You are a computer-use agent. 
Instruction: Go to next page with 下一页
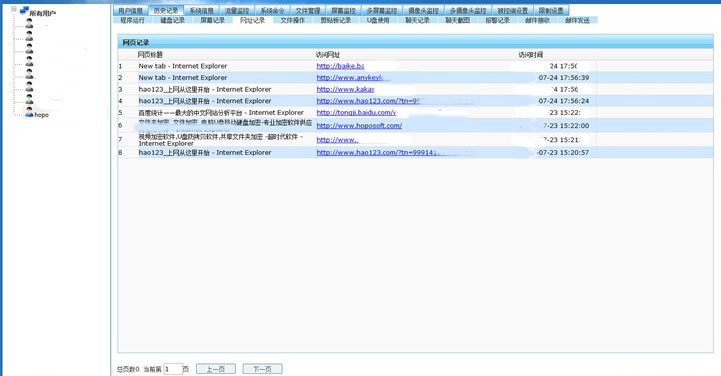pyautogui.click(x=262, y=369)
